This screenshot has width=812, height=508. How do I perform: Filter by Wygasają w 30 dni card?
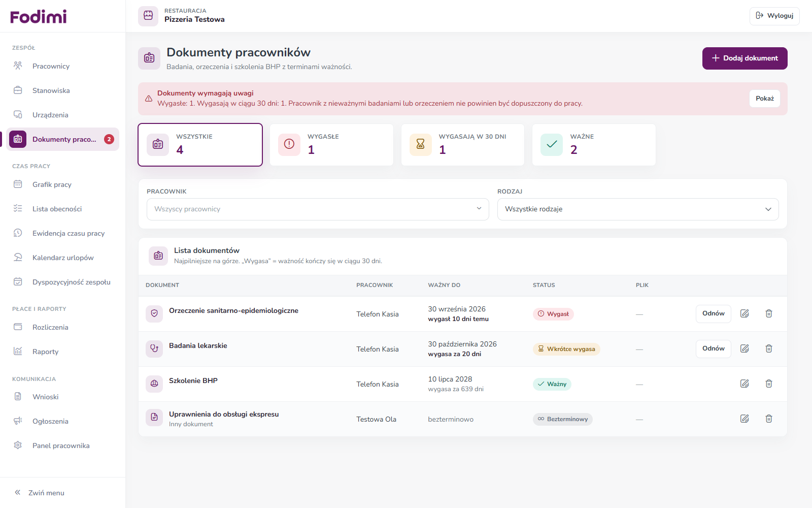point(463,145)
